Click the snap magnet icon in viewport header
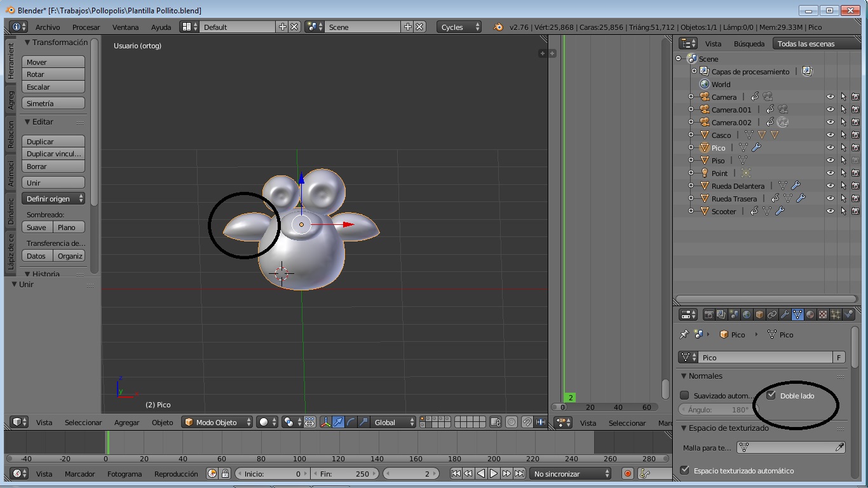Image resolution: width=868 pixels, height=488 pixels. [x=527, y=422]
